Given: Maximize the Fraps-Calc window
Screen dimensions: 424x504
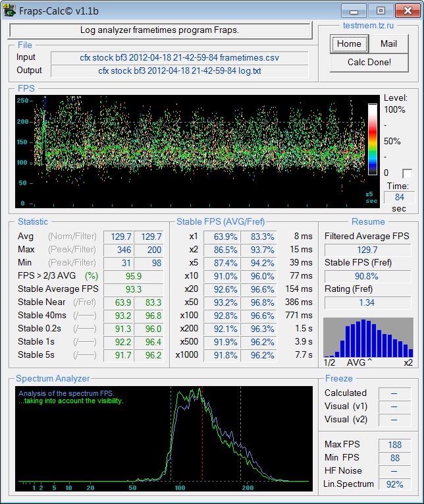Looking at the screenshot, I should [x=380, y=11].
